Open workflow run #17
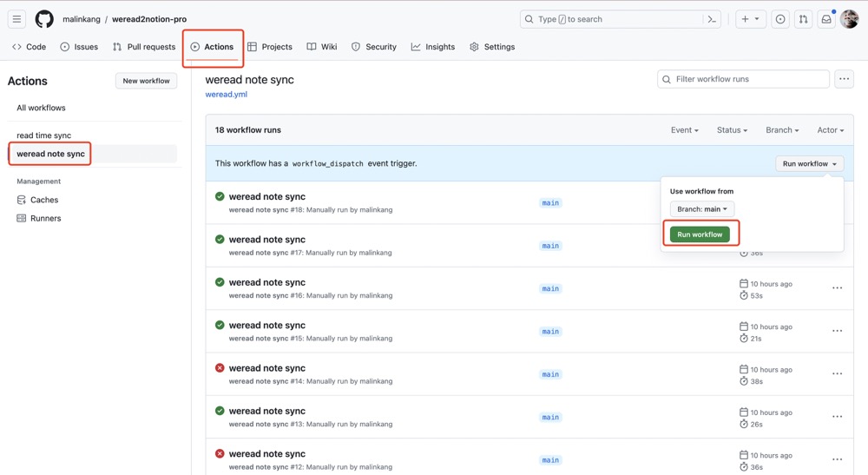 click(266, 240)
